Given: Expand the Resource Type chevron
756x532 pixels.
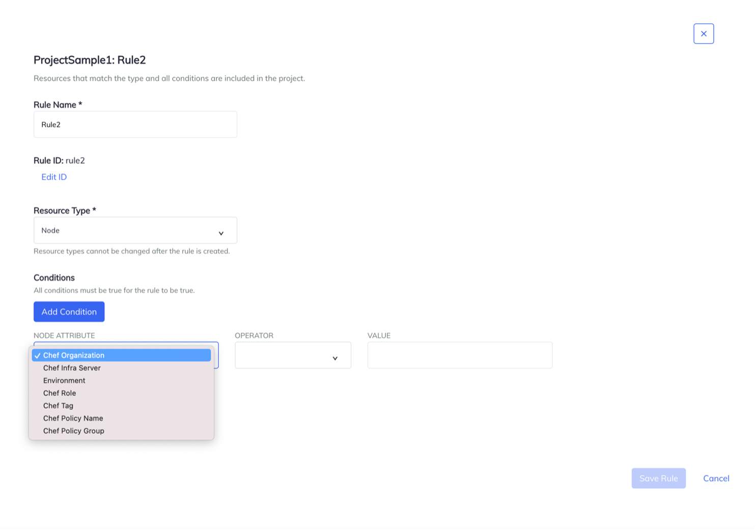Looking at the screenshot, I should (x=221, y=233).
